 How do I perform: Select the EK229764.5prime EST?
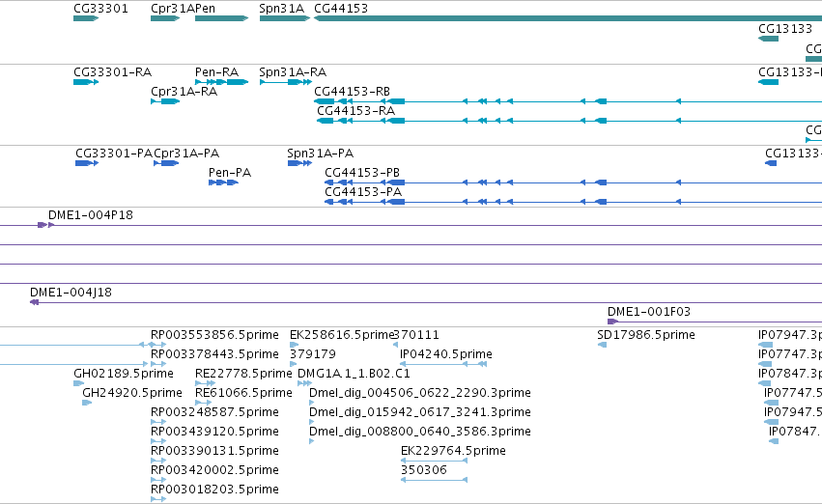point(434,461)
